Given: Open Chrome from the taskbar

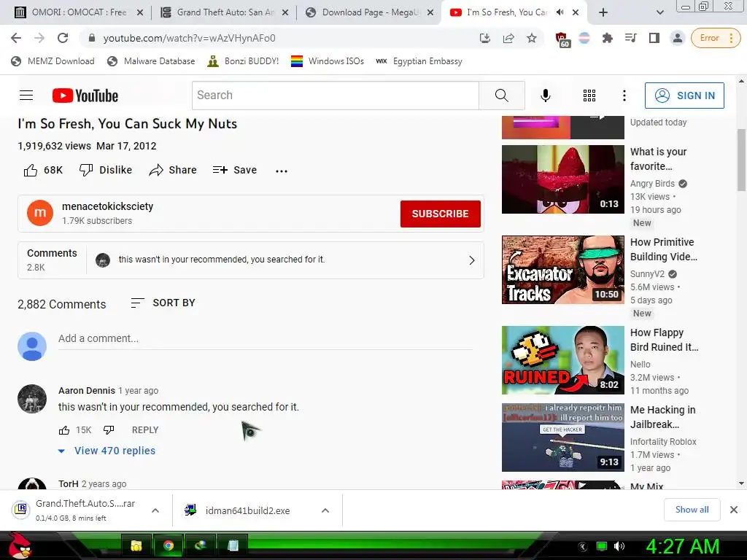Looking at the screenshot, I should 169,545.
